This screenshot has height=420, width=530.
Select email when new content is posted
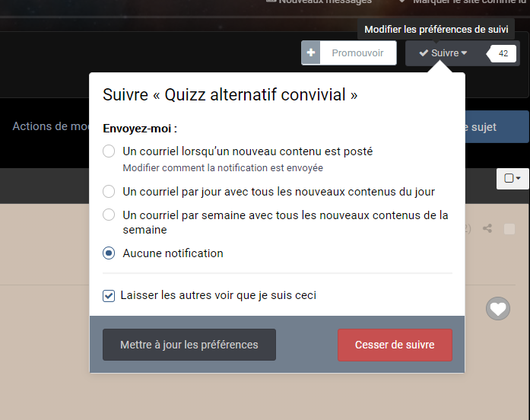point(109,151)
